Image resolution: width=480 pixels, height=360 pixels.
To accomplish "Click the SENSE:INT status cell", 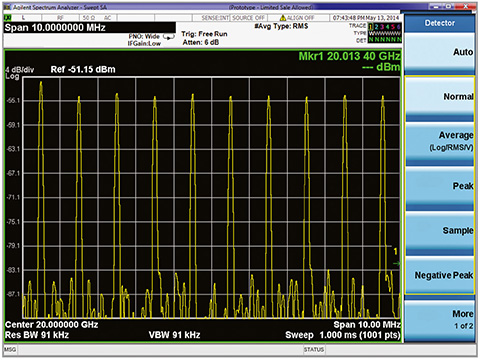I will click(215, 18).
